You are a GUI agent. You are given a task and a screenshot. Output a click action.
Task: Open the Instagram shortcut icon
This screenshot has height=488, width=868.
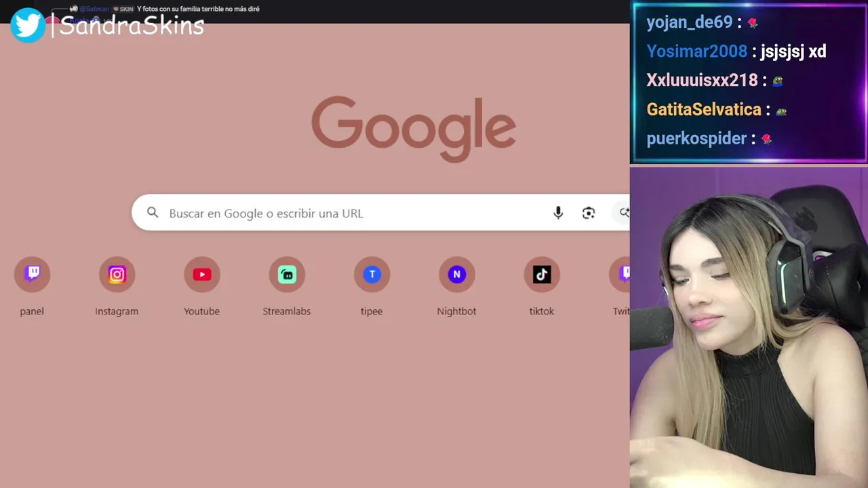click(117, 274)
